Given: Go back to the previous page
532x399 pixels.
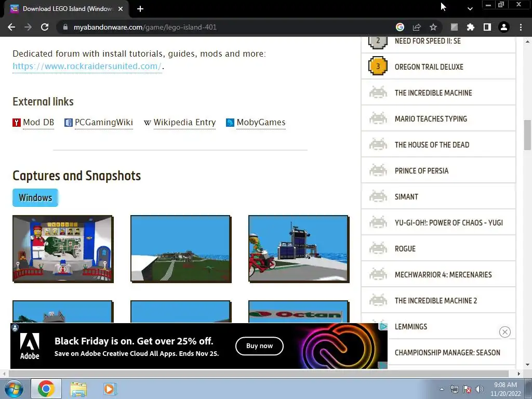Looking at the screenshot, I should pyautogui.click(x=11, y=27).
